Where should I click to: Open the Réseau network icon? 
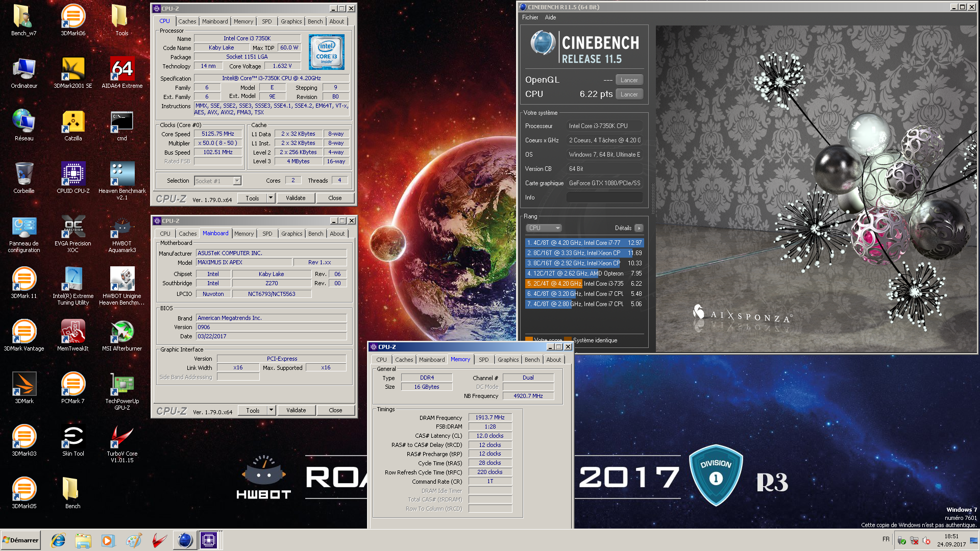pyautogui.click(x=23, y=126)
